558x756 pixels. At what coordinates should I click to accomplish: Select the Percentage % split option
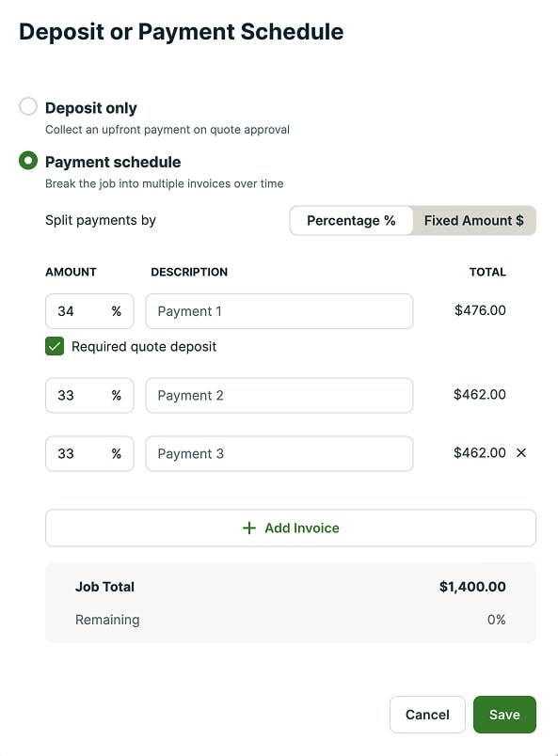(x=350, y=220)
